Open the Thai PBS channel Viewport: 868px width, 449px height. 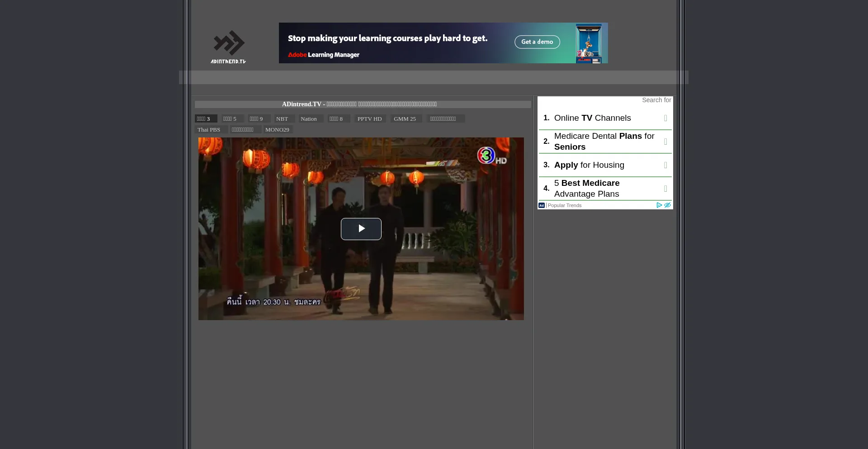(x=209, y=130)
